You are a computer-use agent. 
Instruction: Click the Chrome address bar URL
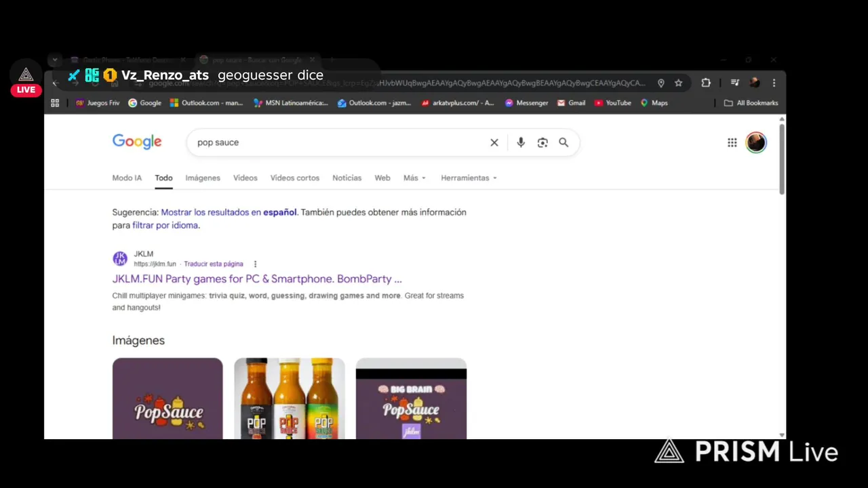click(397, 83)
